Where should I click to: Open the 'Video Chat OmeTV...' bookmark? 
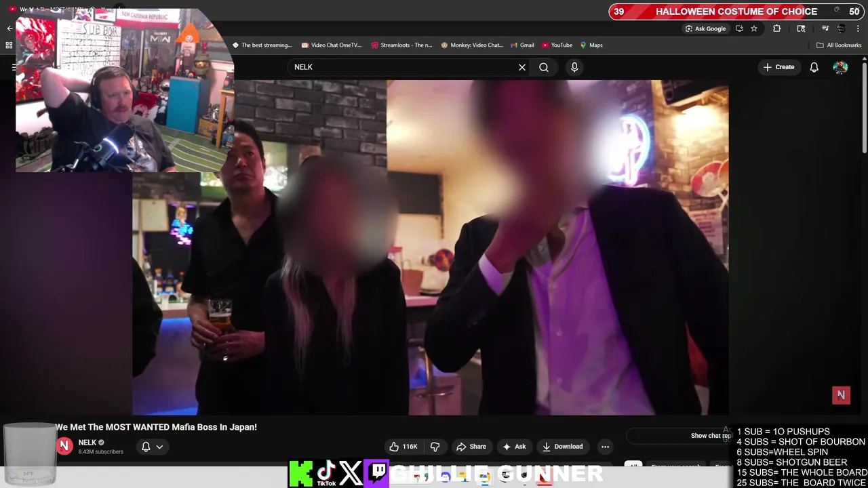pos(332,45)
